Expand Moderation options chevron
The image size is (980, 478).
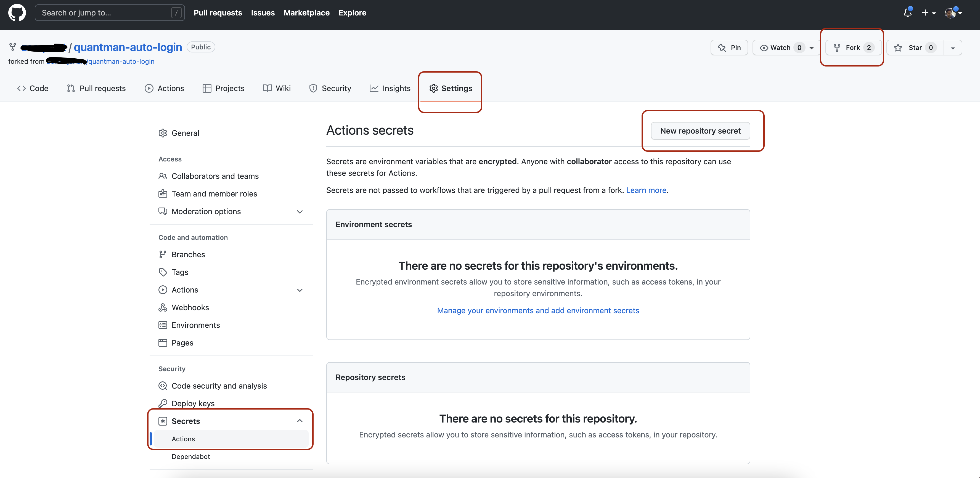(300, 211)
